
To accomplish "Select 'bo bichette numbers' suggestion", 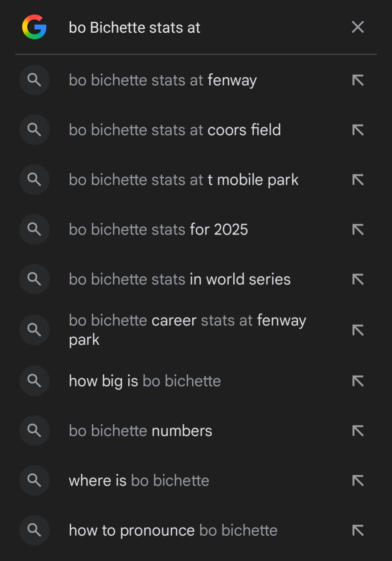I will [x=140, y=431].
